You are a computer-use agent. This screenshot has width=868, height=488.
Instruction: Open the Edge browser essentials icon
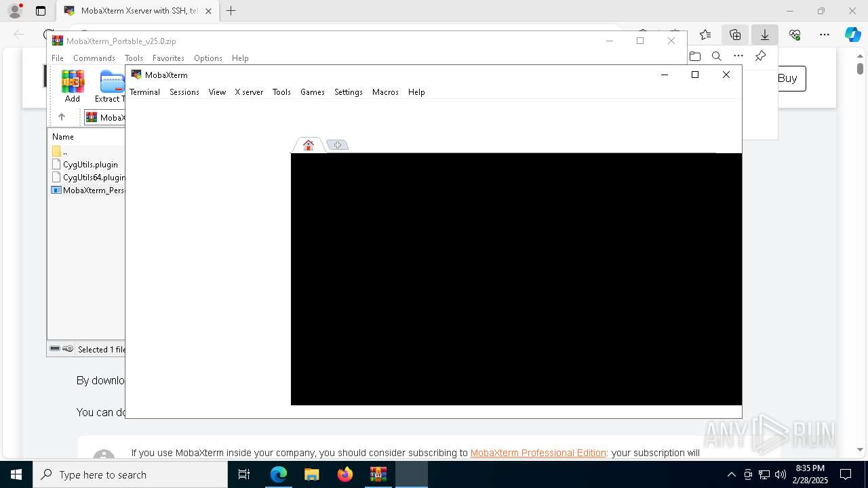pos(795,35)
